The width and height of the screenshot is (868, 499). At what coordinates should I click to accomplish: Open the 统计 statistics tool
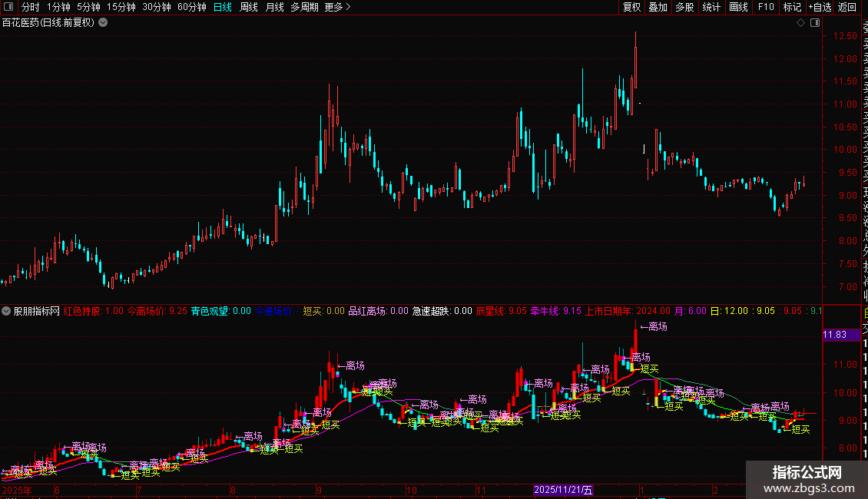point(711,7)
